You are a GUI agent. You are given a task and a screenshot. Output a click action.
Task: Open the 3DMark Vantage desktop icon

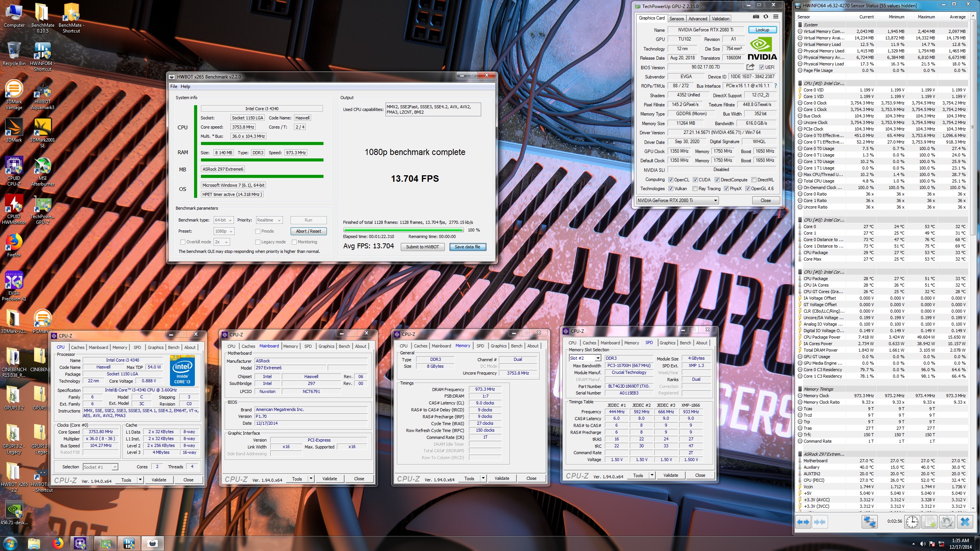click(14, 95)
